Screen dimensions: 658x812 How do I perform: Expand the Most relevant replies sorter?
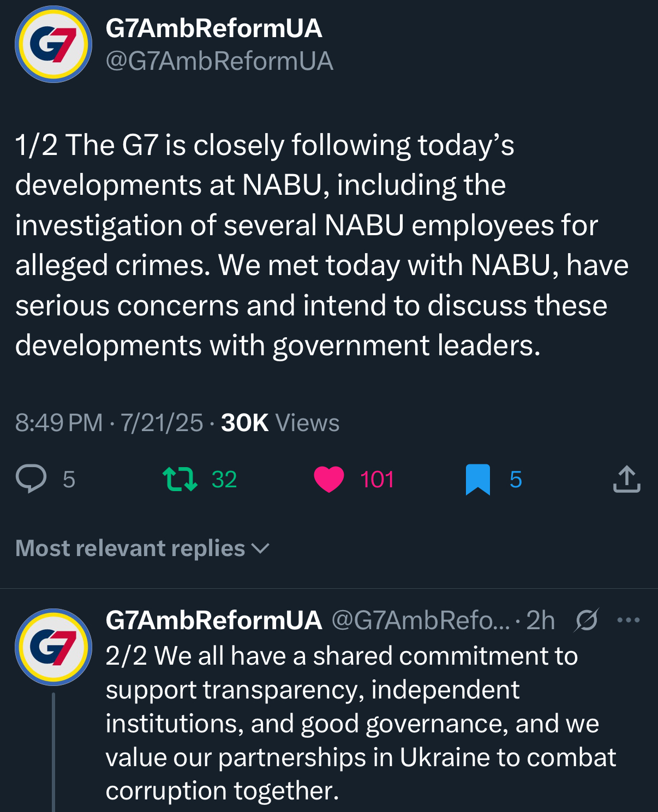[131, 548]
